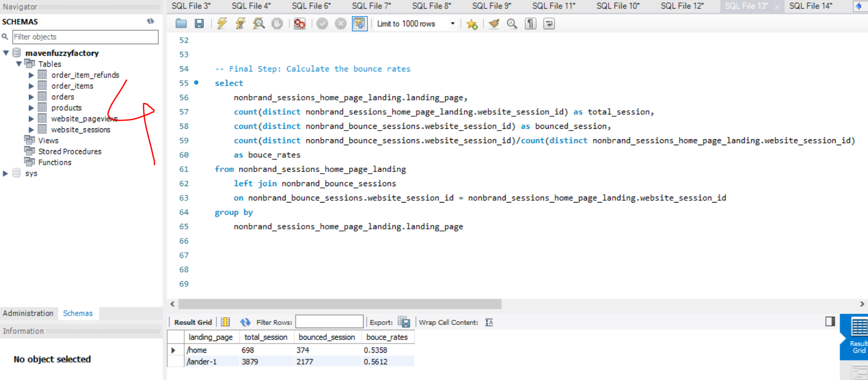Select the Views node
Screen dimensions: 868x380
coord(48,140)
